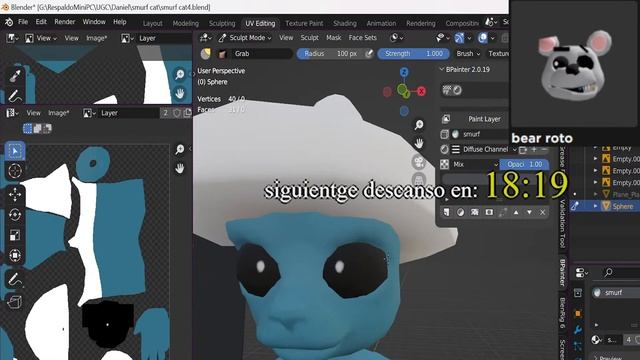Screen dimensions: 640x360
Task: Open Sculpt Mode dropdown
Action: tap(244, 38)
